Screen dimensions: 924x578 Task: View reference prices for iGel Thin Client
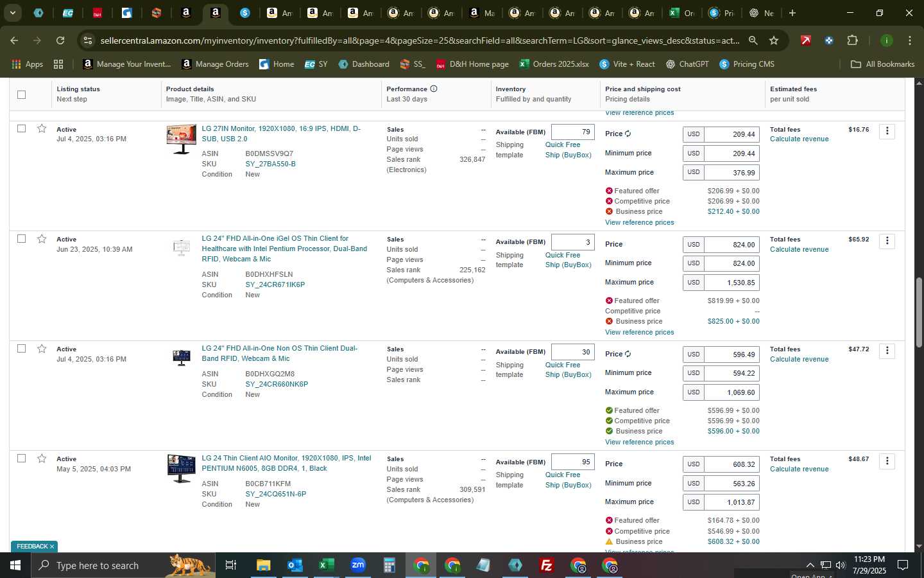[639, 332]
